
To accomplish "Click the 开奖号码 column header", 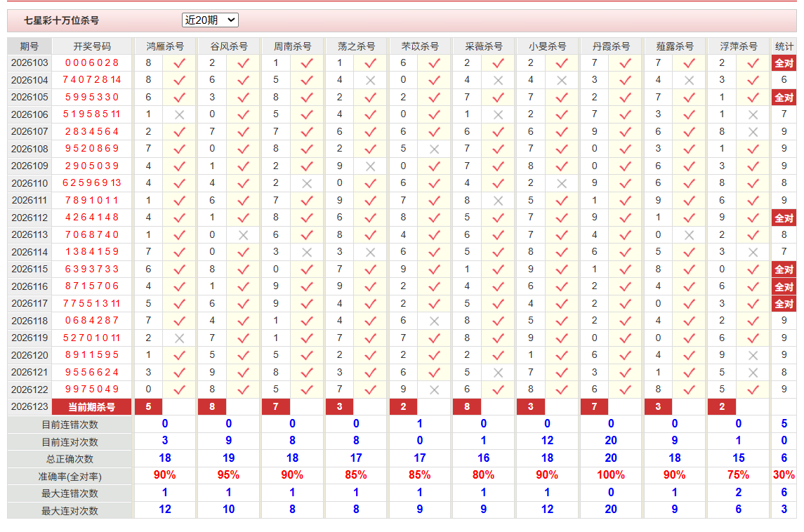I will tap(92, 46).
